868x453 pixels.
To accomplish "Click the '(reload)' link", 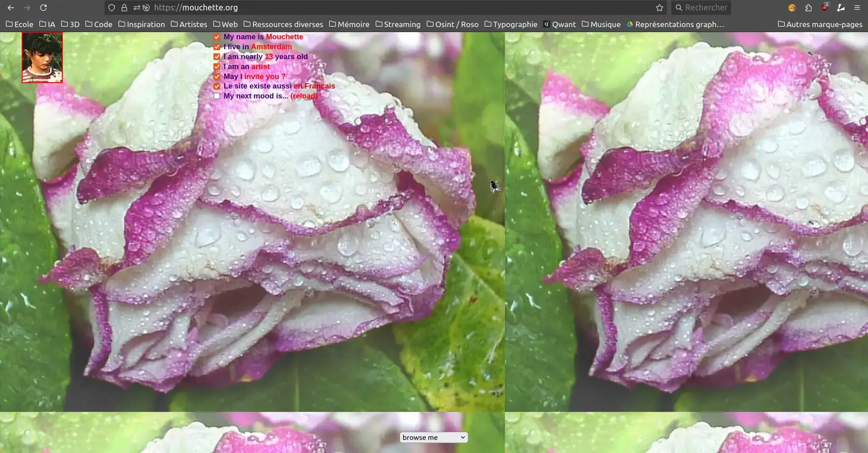I will click(x=304, y=96).
